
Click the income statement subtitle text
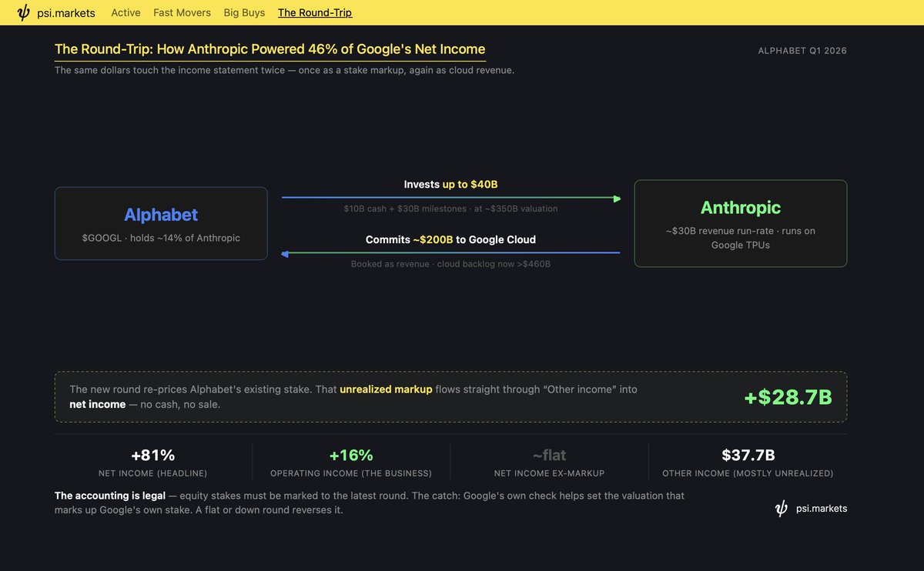(x=284, y=70)
